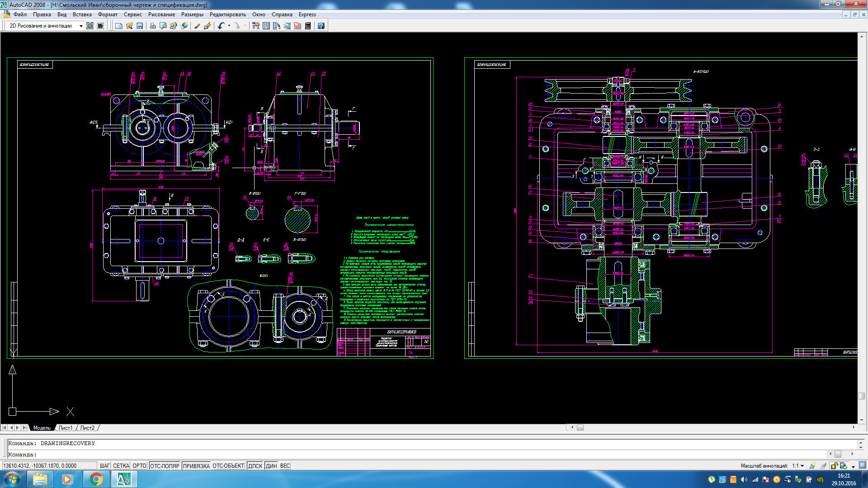
Task: Open the Файл menu
Action: pos(20,14)
